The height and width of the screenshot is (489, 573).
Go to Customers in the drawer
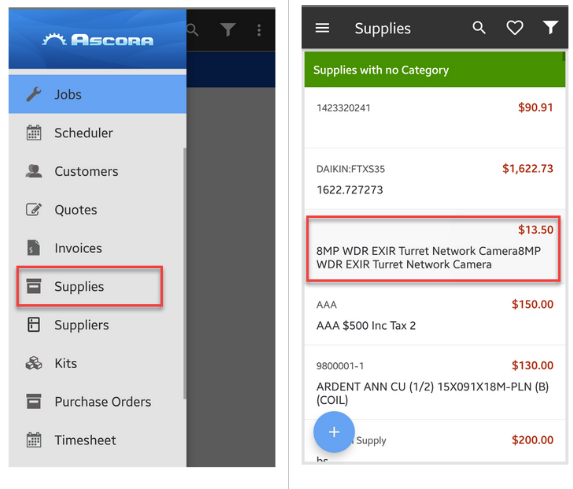coord(98,171)
